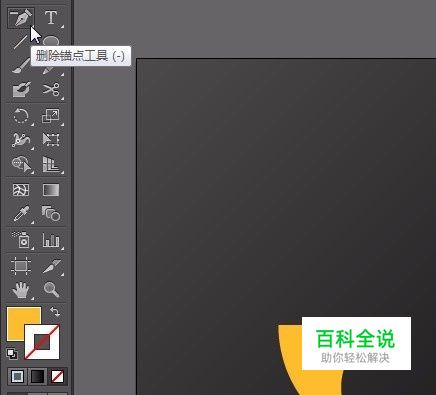
Task: Select the Blob Brush tool
Action: (x=21, y=89)
